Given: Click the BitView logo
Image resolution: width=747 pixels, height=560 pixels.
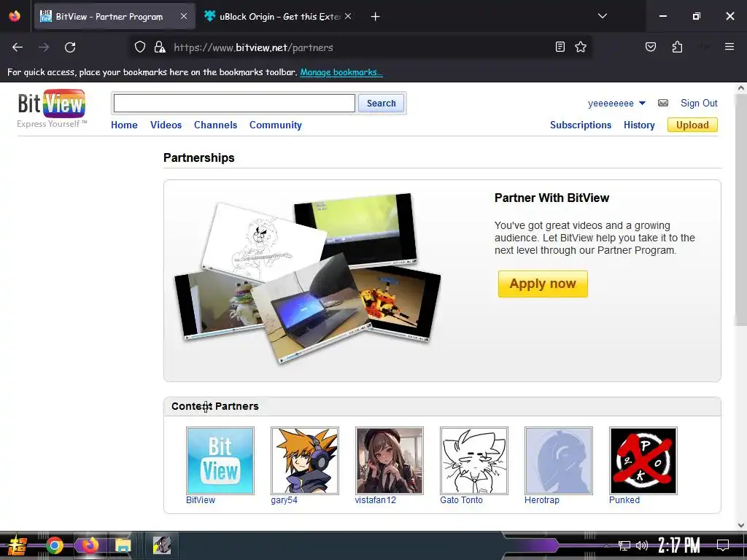Looking at the screenshot, I should click(52, 109).
